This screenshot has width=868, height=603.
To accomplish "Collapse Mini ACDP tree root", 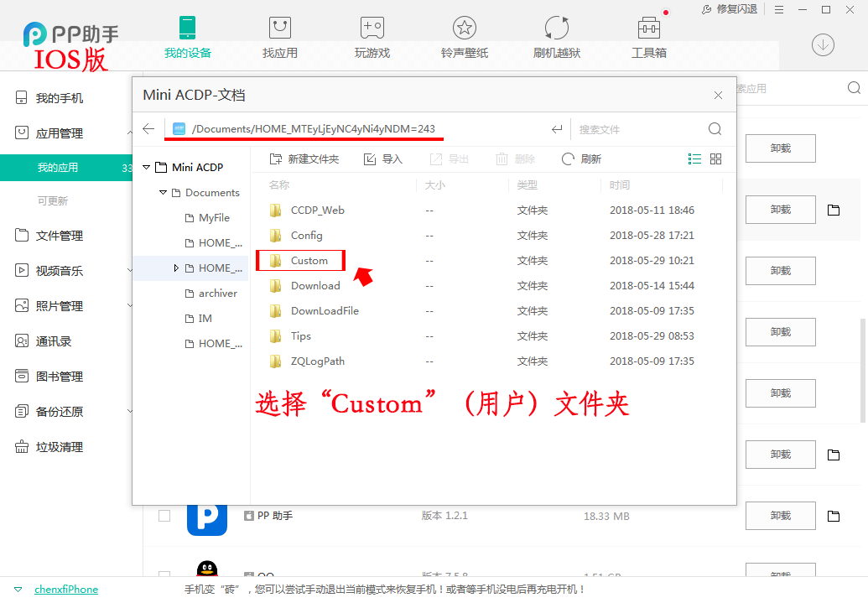I will coord(146,167).
